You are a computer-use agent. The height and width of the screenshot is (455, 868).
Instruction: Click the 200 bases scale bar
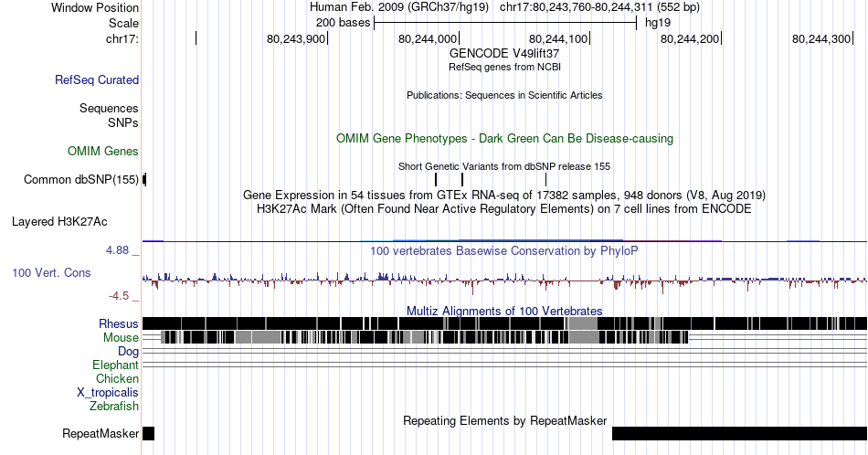505,23
